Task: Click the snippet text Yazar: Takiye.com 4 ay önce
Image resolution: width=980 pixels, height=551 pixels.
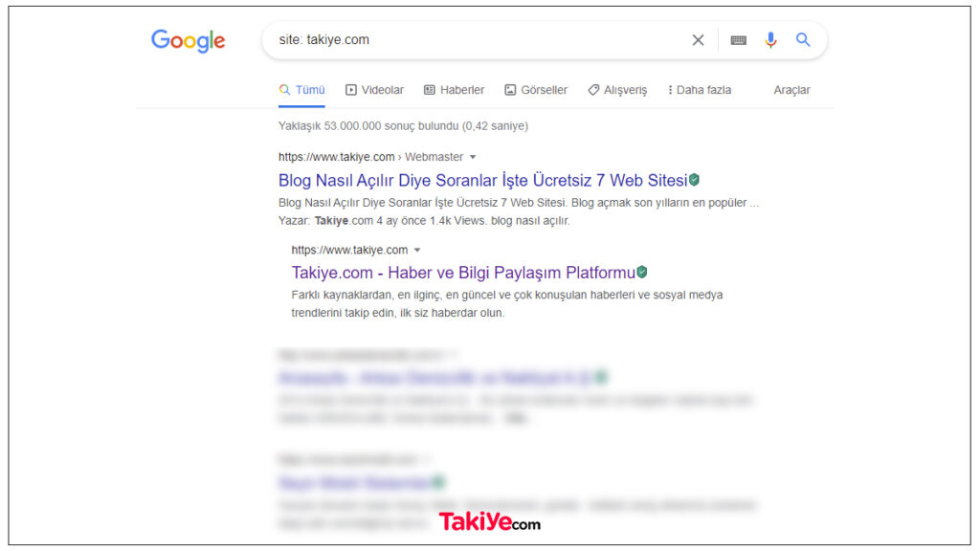Action: point(424,221)
